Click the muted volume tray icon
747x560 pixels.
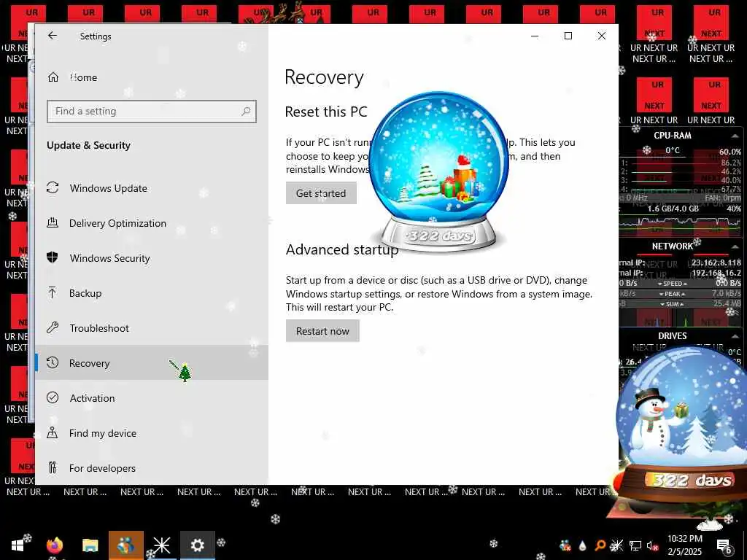pos(653,545)
